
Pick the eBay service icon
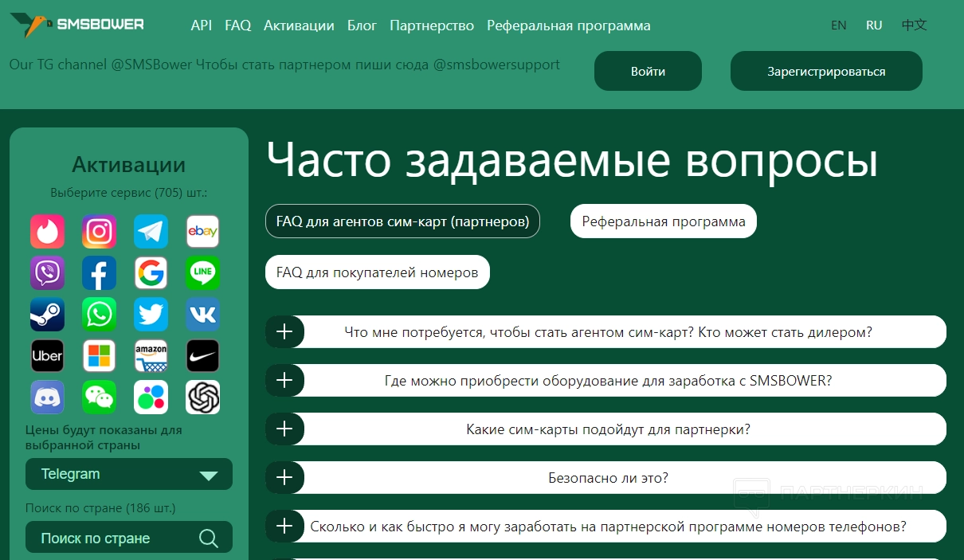click(x=202, y=232)
